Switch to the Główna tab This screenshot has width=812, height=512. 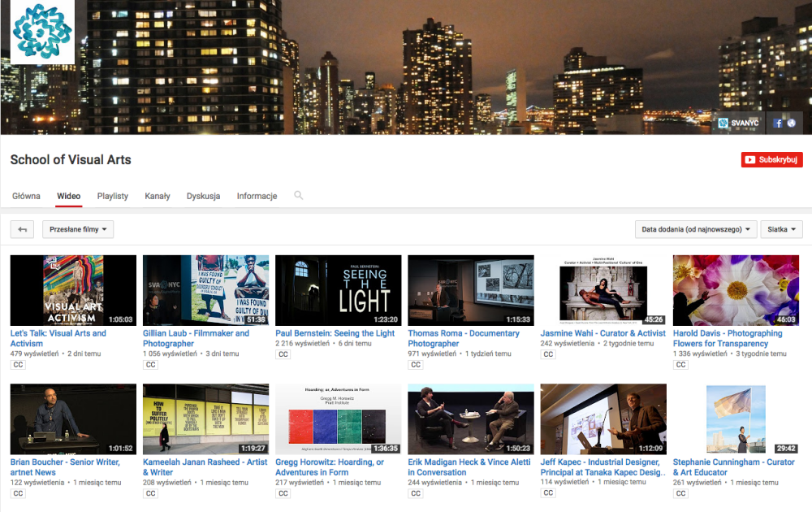pyautogui.click(x=27, y=196)
